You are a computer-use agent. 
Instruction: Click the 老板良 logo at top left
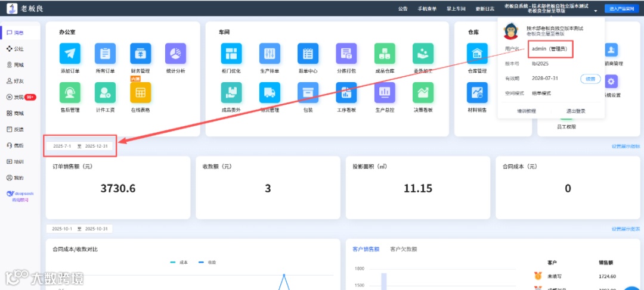pyautogui.click(x=25, y=8)
